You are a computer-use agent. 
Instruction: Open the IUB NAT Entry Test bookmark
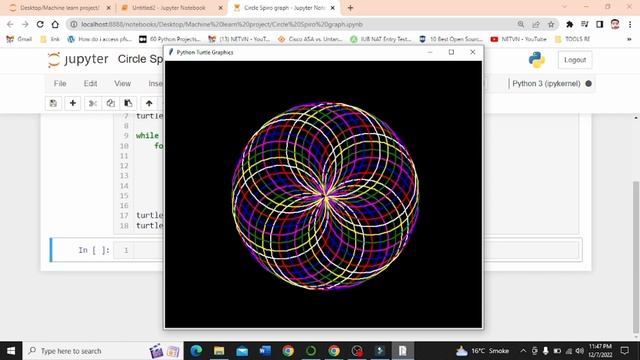(381, 39)
